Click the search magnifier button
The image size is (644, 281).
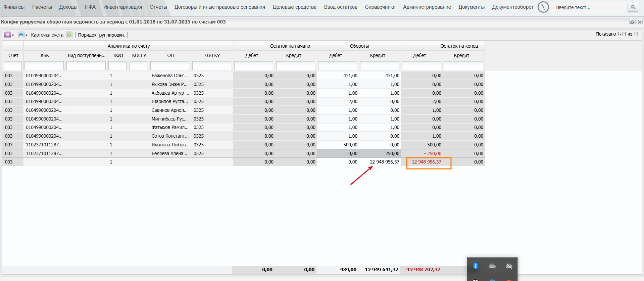point(633,7)
